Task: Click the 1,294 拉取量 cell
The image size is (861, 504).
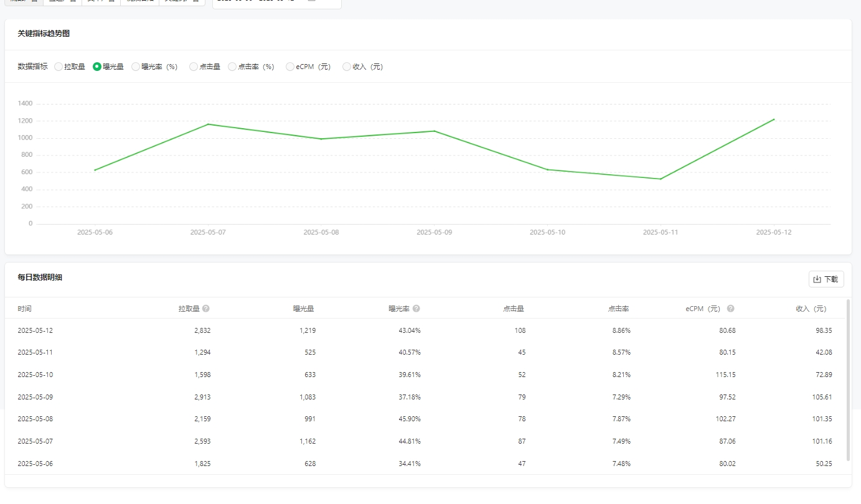Action: 202,352
